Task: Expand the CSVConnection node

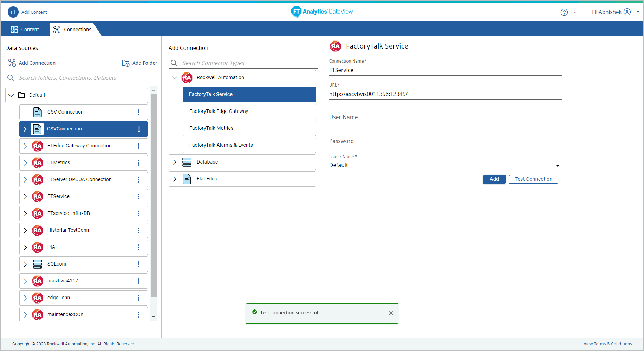Action: (x=25, y=129)
